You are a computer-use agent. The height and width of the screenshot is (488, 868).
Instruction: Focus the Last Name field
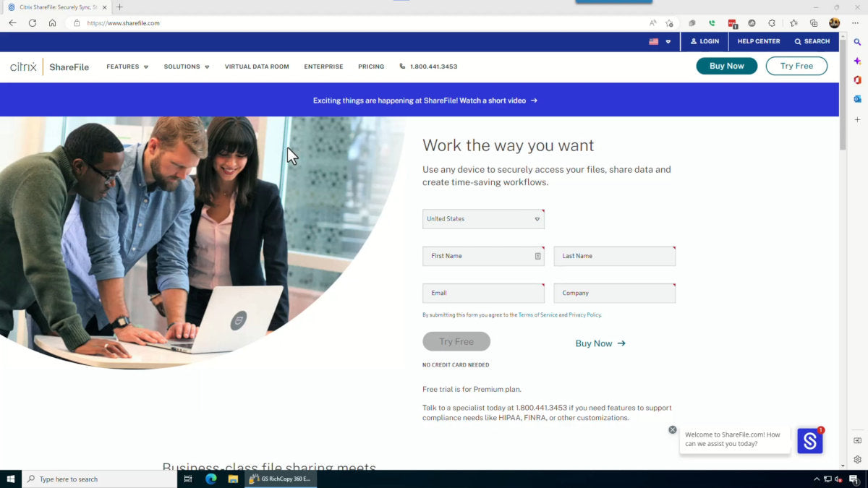(615, 256)
